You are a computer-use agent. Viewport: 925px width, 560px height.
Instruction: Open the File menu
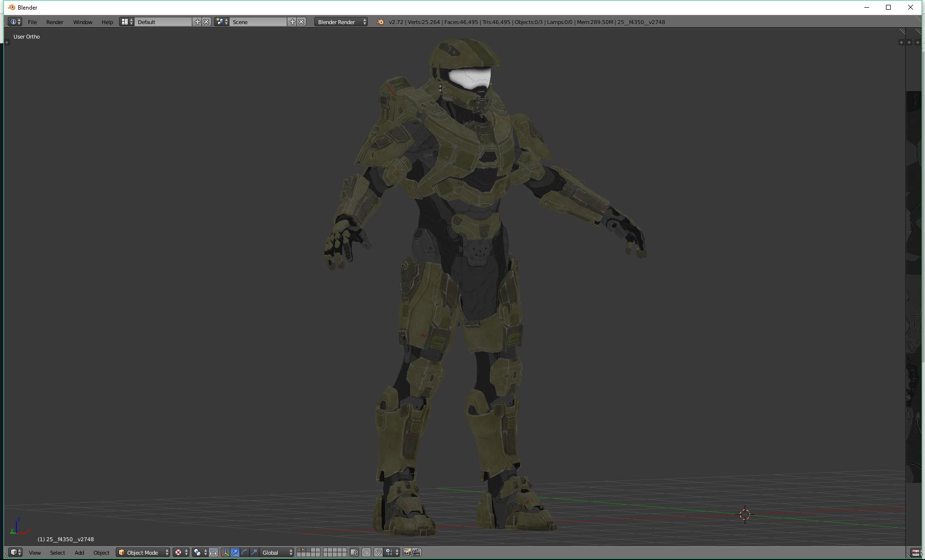coord(32,22)
